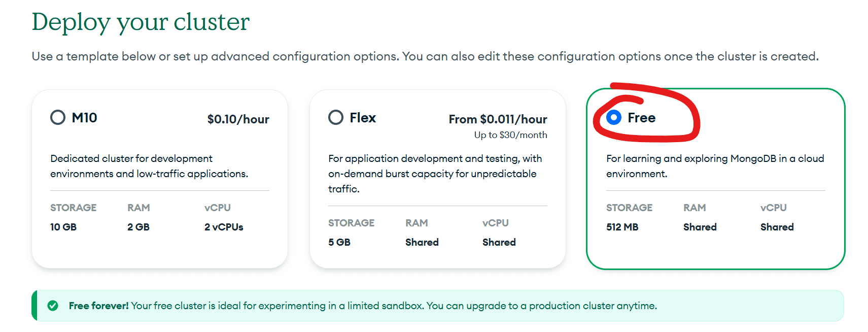Click the 512 MB storage value
Viewport: 868px width, 332px height.
(x=622, y=227)
